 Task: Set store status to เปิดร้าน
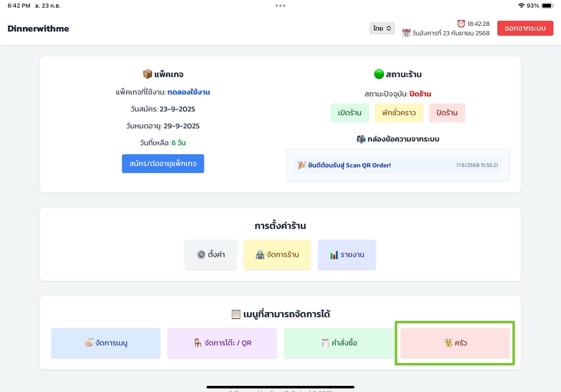pyautogui.click(x=349, y=113)
